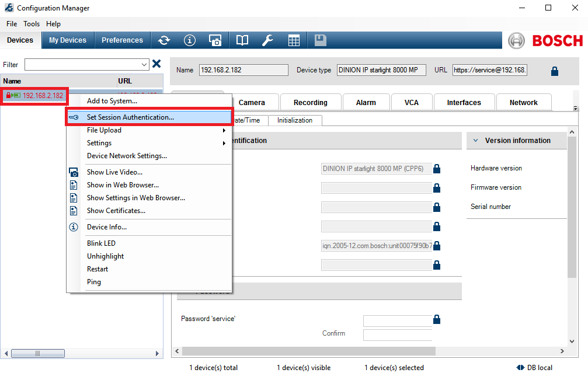Open the Alarm tab

tap(366, 103)
